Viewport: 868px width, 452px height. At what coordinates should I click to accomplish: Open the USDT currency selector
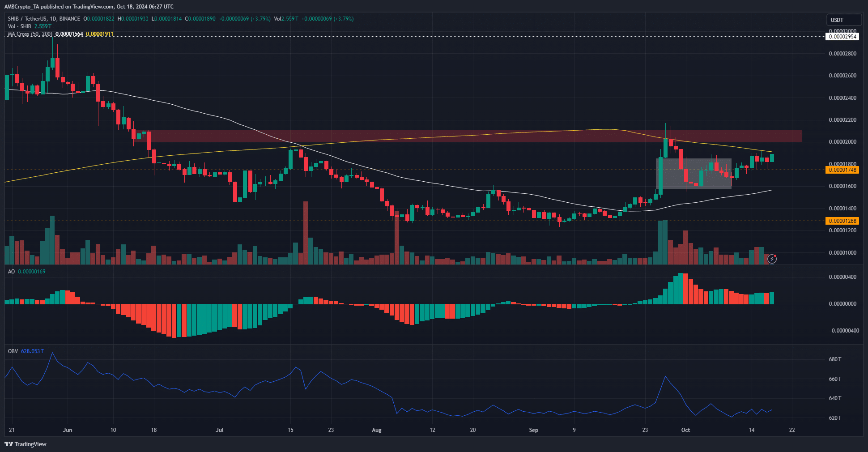tap(844, 20)
